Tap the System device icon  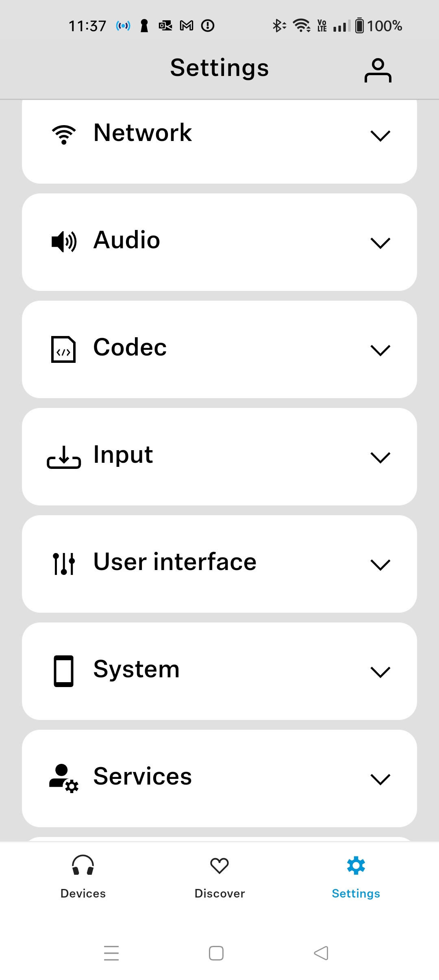[64, 671]
